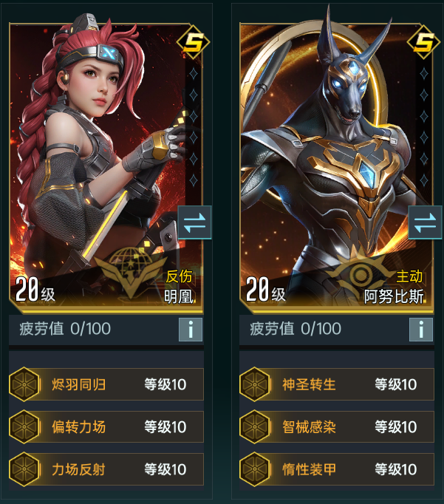Select the 烬羽同归 等级10 skill row
Viewport: 444px width, 504px height.
106,384
